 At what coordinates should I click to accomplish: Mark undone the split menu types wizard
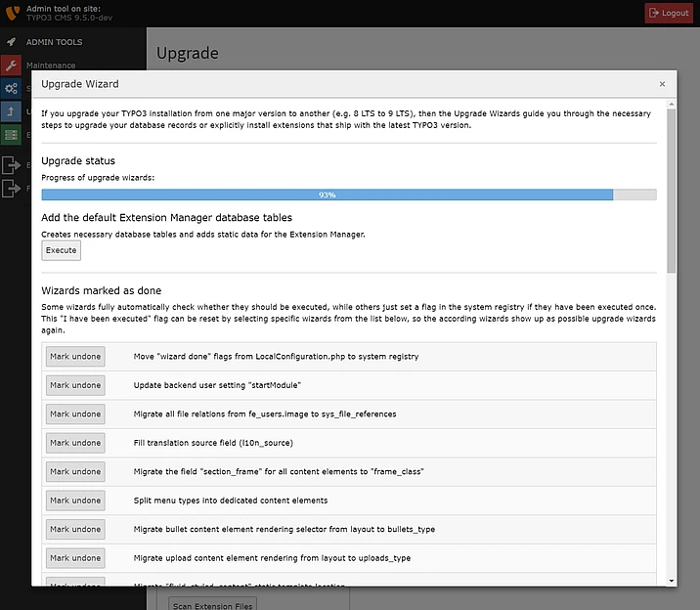click(x=75, y=501)
